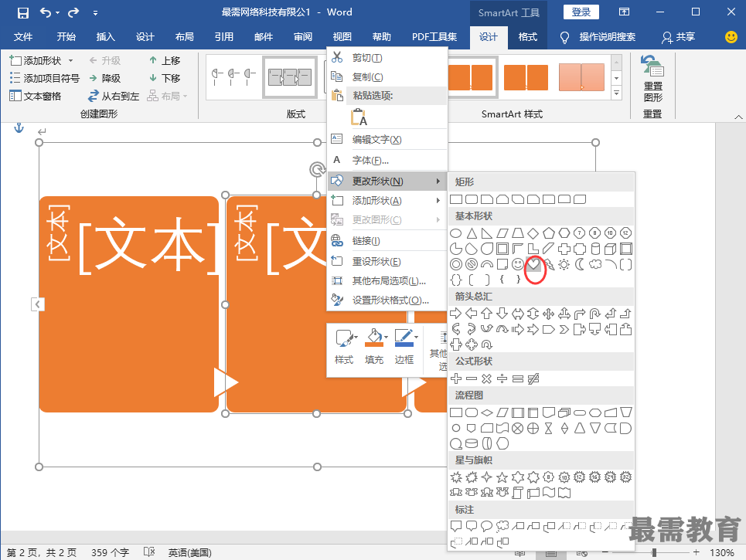Expand the SmartArt styles gallery More arrow
Screen dimensions: 746x560
click(x=617, y=93)
